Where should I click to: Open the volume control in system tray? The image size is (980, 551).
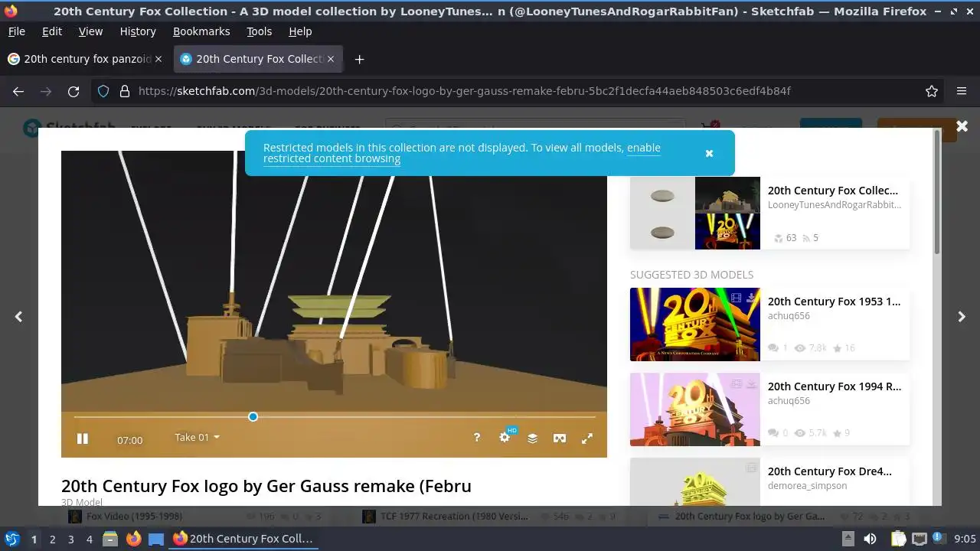click(x=870, y=539)
